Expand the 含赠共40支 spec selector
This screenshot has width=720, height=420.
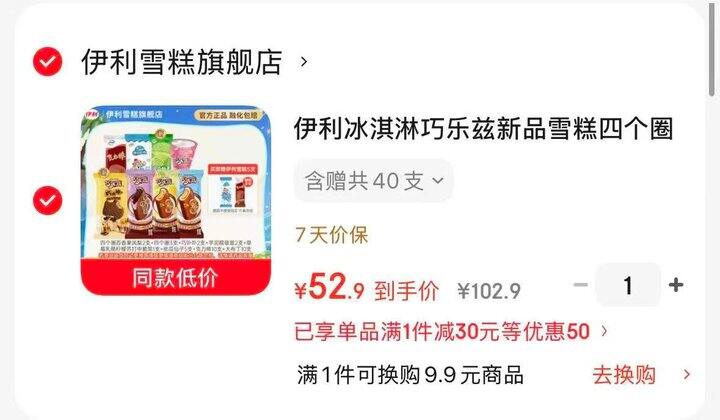point(374,181)
